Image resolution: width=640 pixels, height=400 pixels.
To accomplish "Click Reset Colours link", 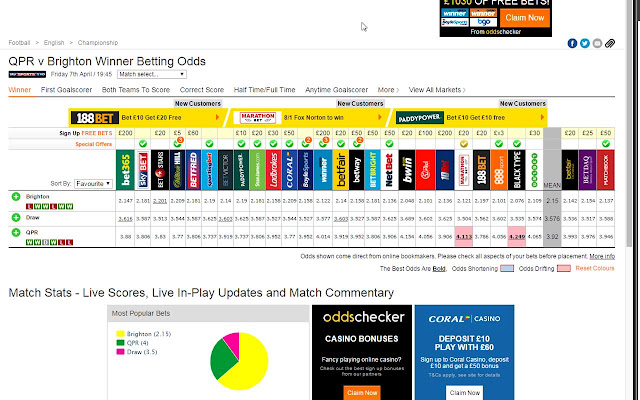I will click(x=595, y=268).
